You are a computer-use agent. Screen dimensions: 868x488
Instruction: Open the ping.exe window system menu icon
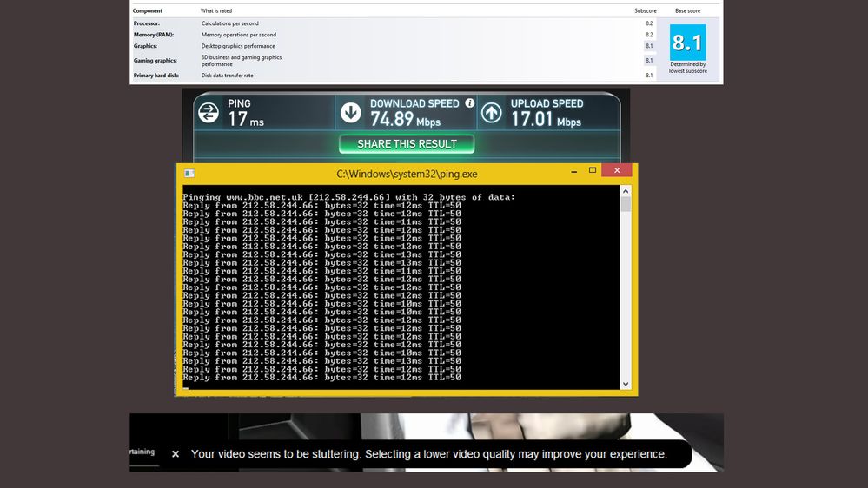189,173
